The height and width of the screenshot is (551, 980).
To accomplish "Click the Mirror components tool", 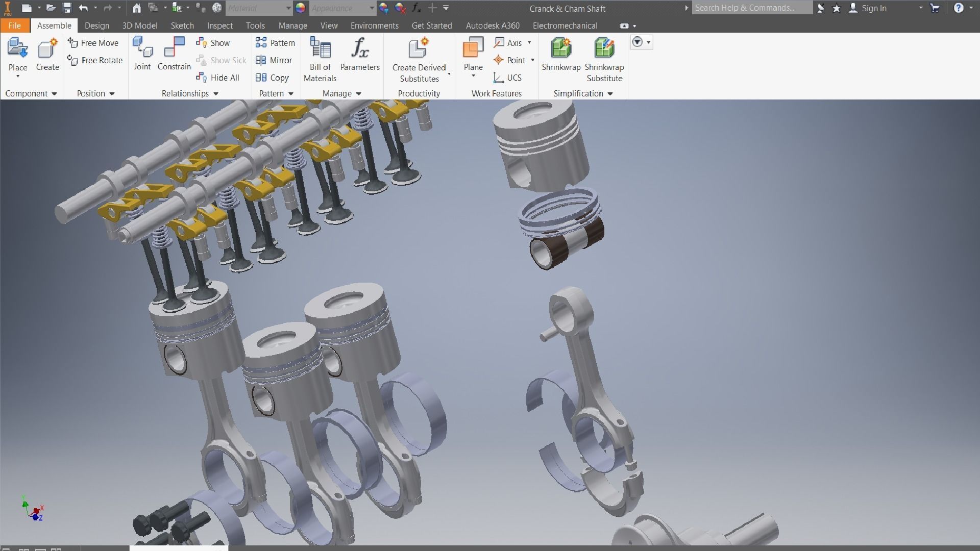I will [x=274, y=60].
